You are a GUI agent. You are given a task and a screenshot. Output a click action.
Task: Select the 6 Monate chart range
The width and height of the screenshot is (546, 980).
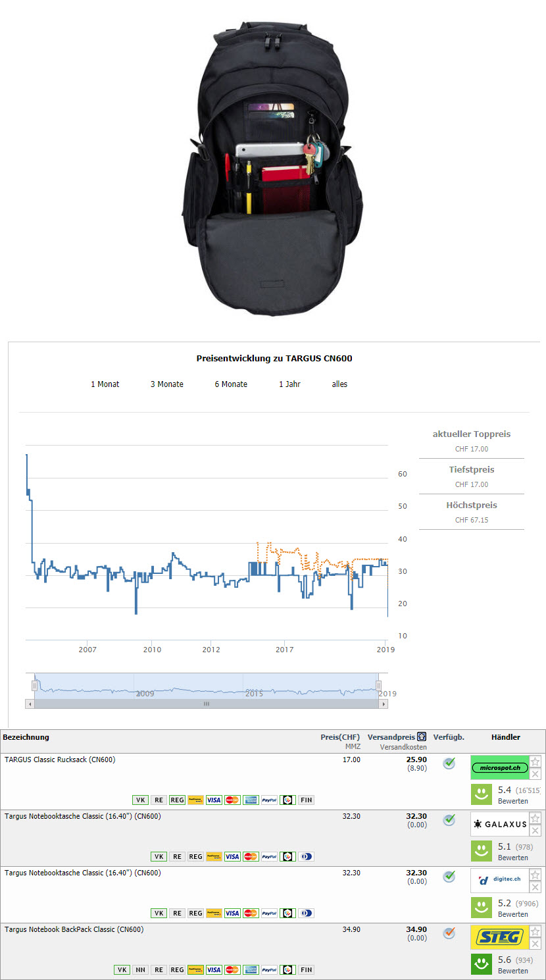231,384
